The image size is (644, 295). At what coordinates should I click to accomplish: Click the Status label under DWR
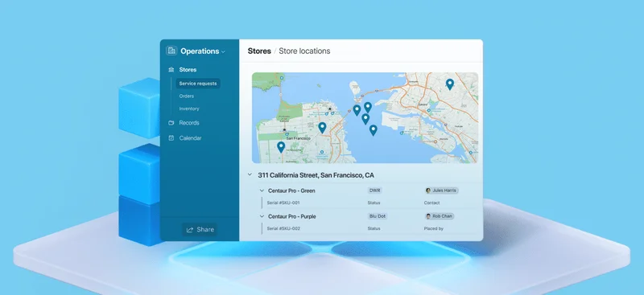point(374,203)
